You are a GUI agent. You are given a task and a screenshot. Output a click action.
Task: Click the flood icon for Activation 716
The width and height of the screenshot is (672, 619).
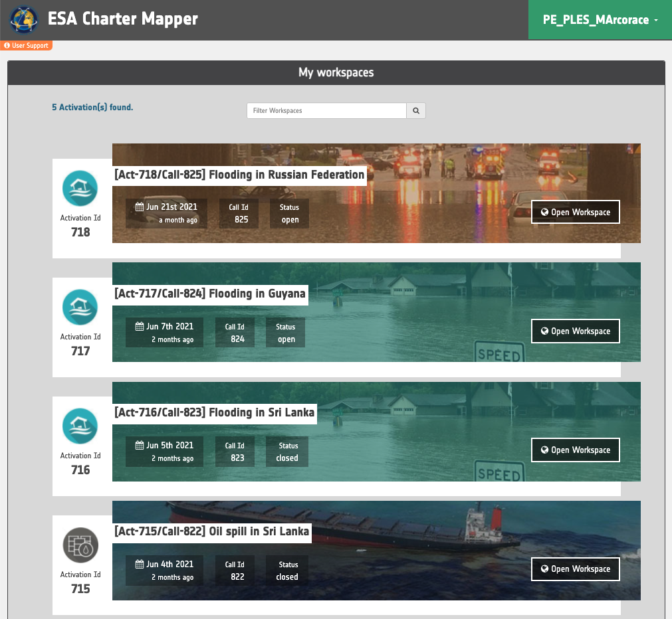coord(80,426)
